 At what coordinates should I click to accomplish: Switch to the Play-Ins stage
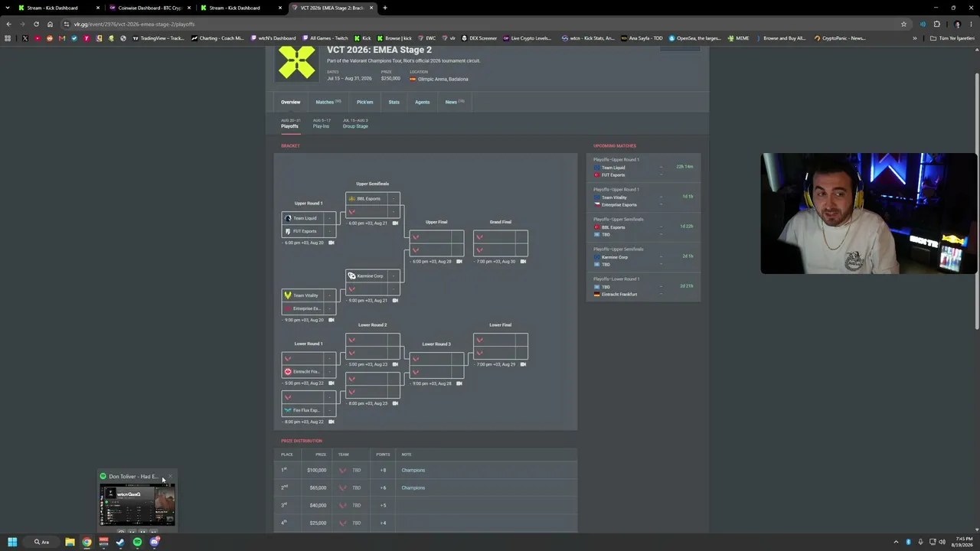coord(321,123)
